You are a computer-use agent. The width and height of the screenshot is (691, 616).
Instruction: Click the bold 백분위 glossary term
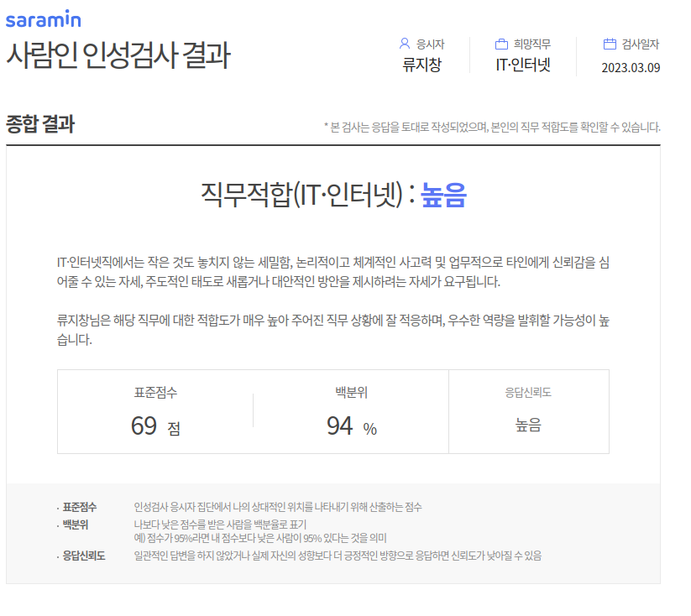76,525
